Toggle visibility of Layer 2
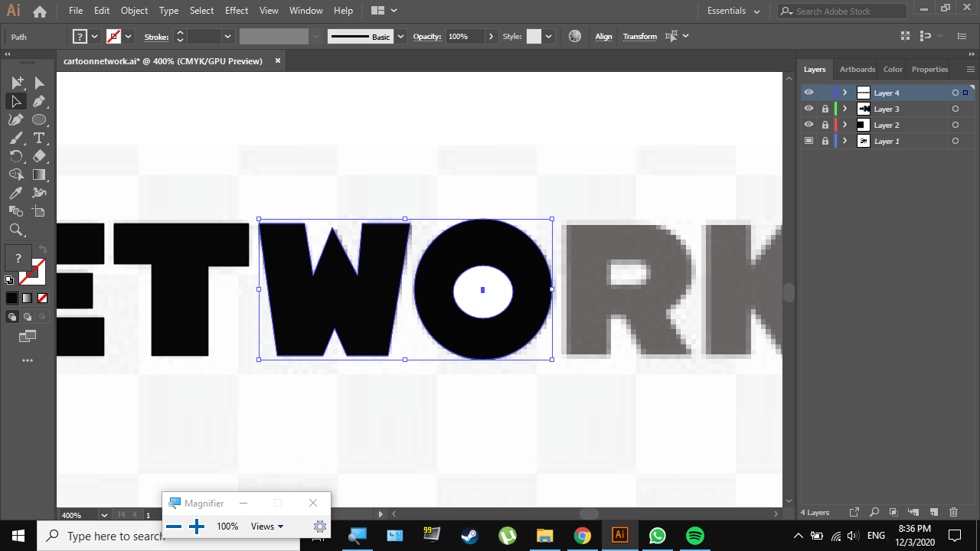Viewport: 980px width, 551px height. pyautogui.click(x=808, y=125)
